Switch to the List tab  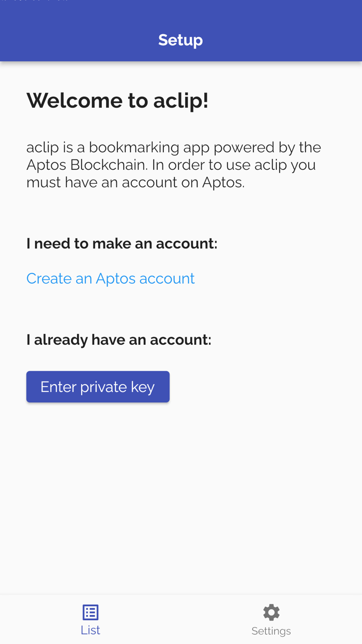pos(90,620)
